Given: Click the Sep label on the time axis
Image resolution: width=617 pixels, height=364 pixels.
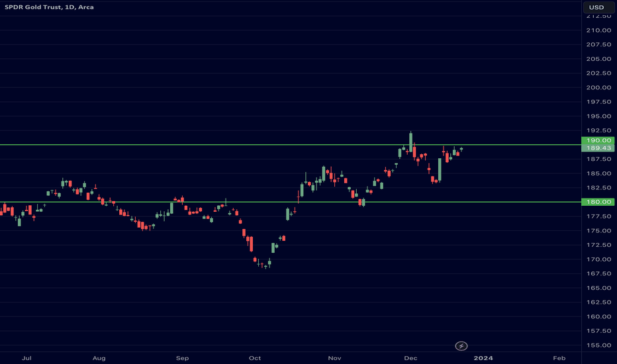Looking at the screenshot, I should 182,358.
